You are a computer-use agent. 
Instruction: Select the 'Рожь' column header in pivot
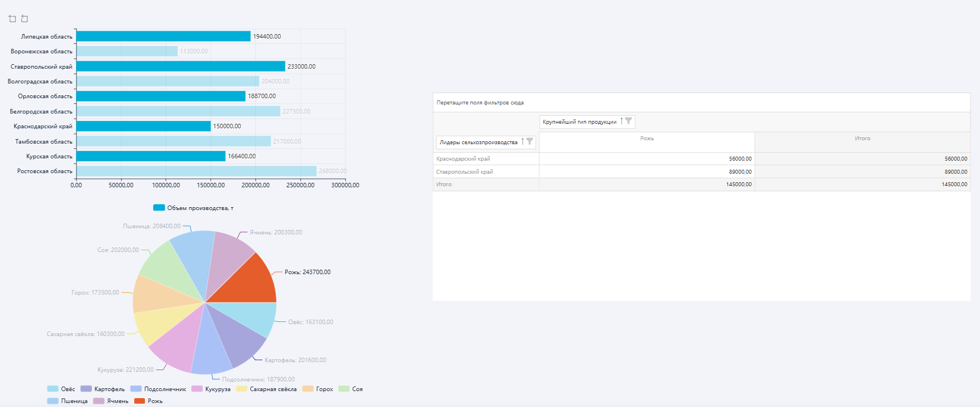pyautogui.click(x=646, y=139)
